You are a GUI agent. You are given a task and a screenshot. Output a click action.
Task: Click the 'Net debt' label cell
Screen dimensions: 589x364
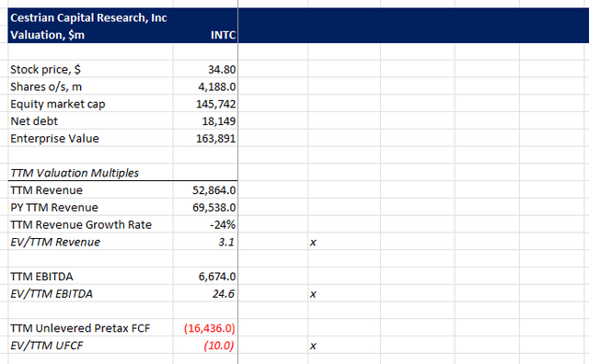(x=34, y=121)
